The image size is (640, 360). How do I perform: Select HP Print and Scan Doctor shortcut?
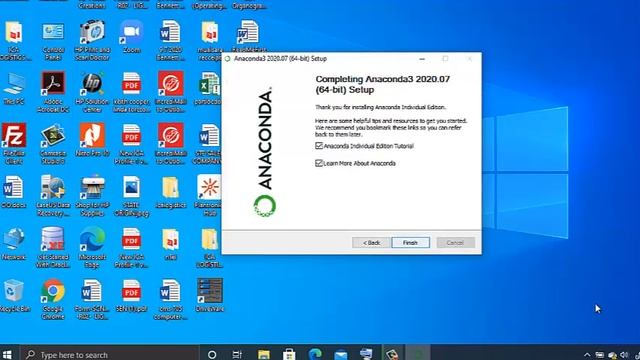pyautogui.click(x=92, y=41)
